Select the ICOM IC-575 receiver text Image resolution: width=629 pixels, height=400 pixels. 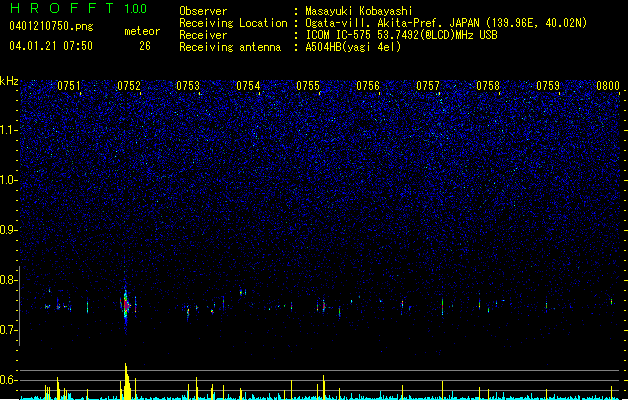click(401, 35)
